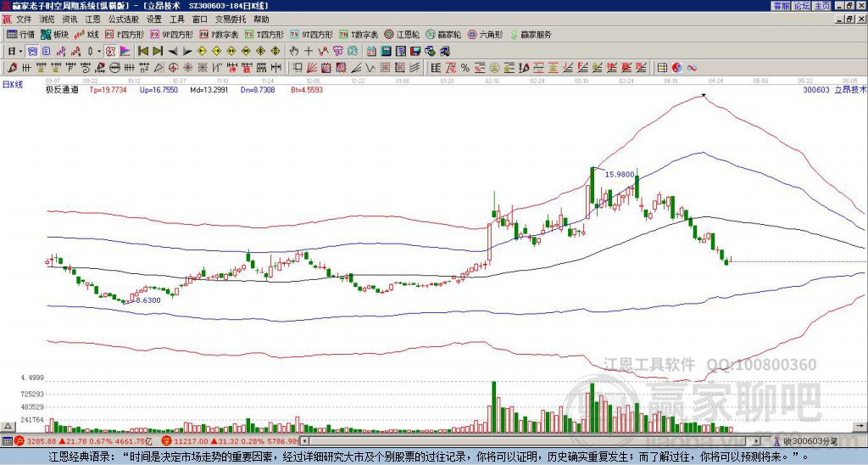Click the 3285.88 index value in the status bar
This screenshot has height=465, width=868.
(42, 441)
